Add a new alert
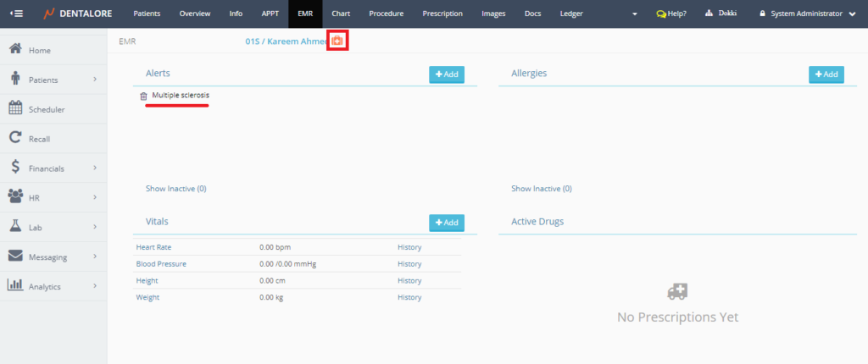 coord(446,74)
